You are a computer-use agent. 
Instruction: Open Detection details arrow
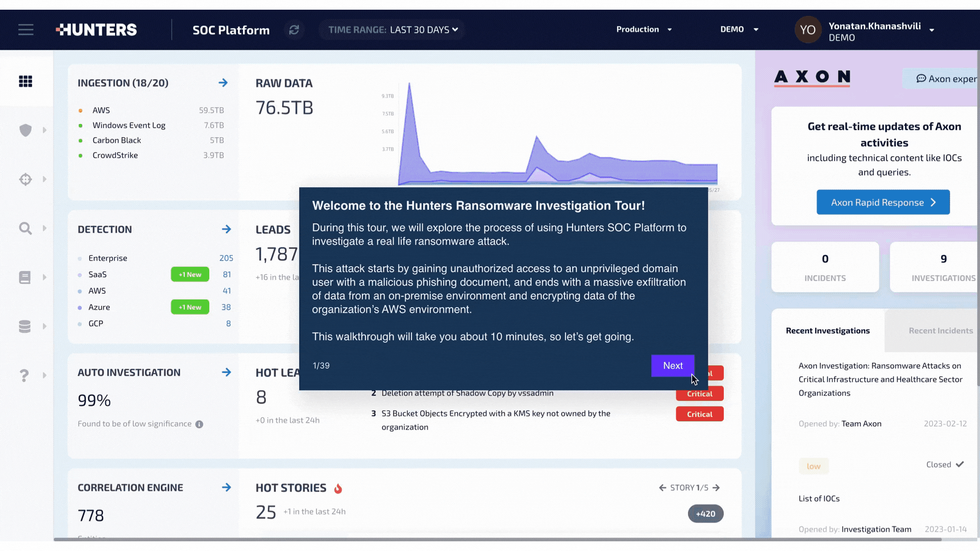pyautogui.click(x=227, y=229)
